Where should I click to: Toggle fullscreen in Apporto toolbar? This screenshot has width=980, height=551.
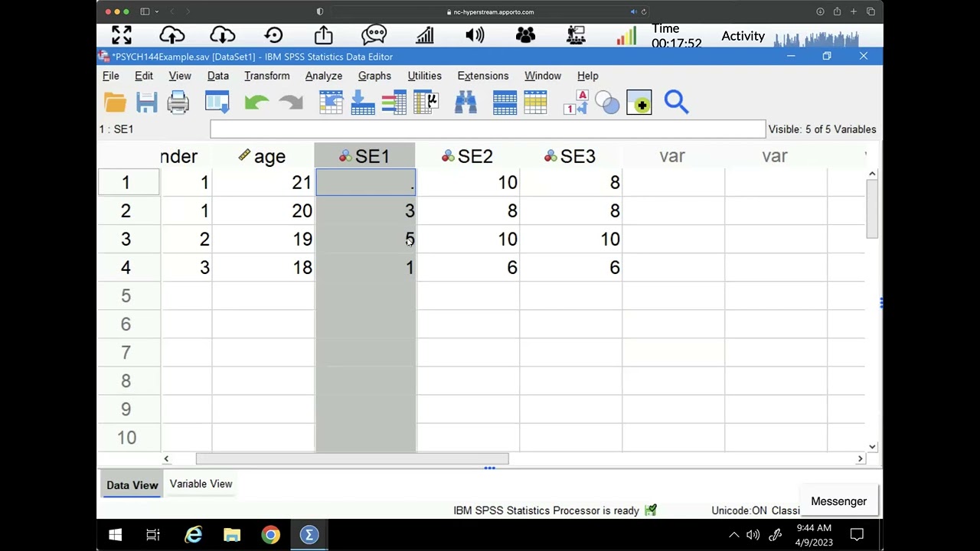coord(122,35)
